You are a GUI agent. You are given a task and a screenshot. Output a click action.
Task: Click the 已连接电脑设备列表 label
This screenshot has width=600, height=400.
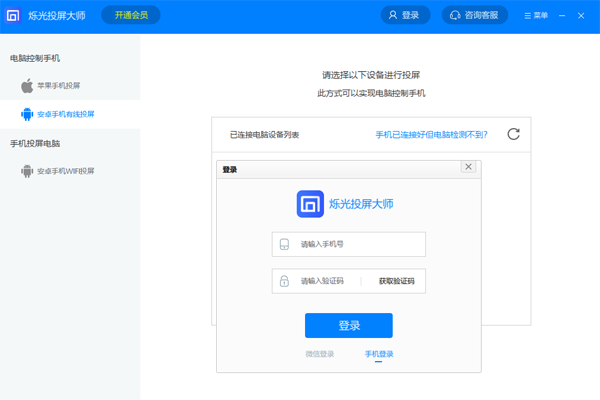[264, 135]
